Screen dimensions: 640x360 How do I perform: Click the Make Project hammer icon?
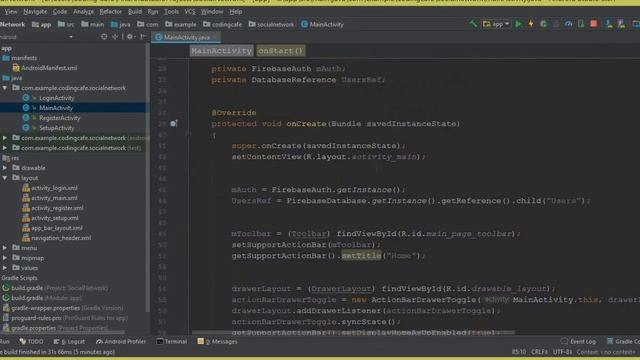(473, 24)
